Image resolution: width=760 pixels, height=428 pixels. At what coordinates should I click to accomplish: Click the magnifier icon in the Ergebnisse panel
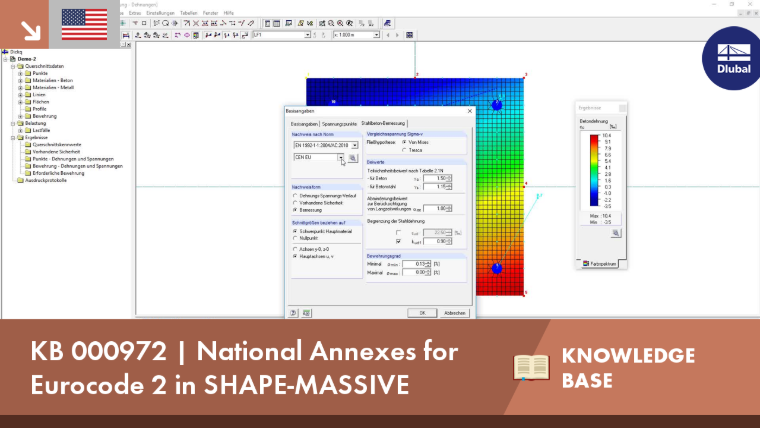[616, 233]
